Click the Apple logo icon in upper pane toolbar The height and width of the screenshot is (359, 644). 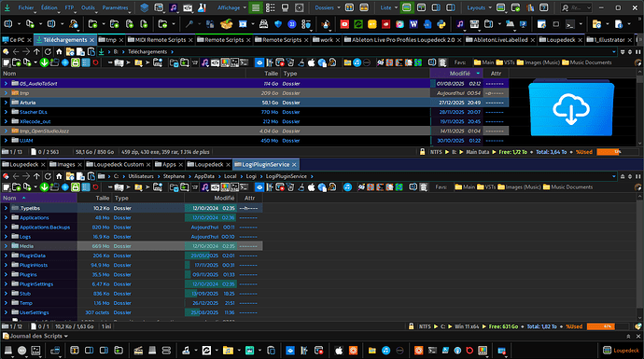pyautogui.click(x=312, y=62)
